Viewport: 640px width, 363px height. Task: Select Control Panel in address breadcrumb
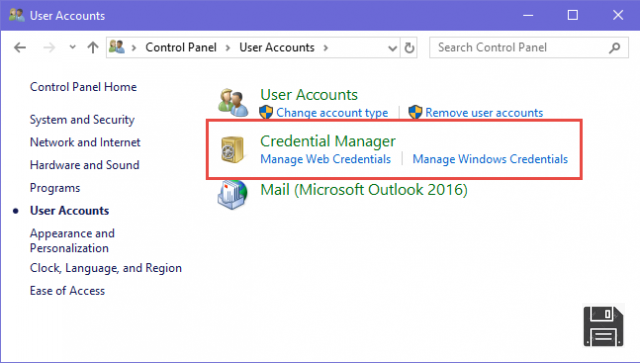(x=181, y=47)
